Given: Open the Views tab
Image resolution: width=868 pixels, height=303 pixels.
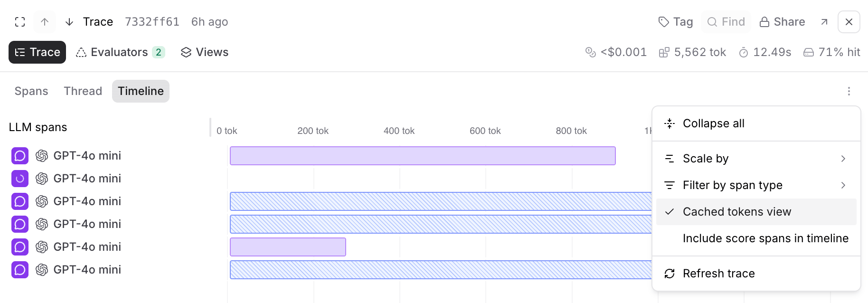Looking at the screenshot, I should pos(205,52).
